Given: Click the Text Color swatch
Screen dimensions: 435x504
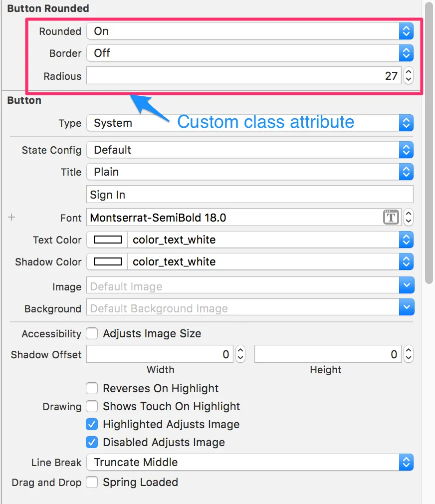Looking at the screenshot, I should pos(108,240).
